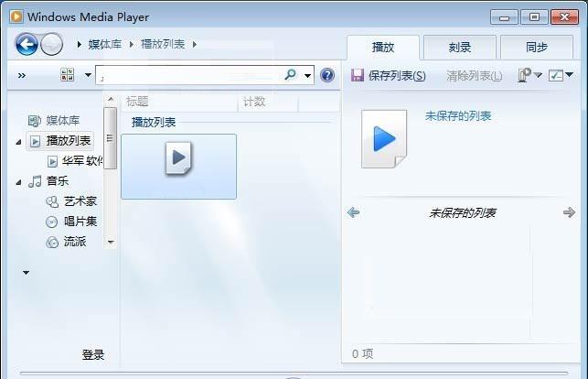Click the 流派 genre icon
Viewport: 588px width, 379px height.
click(52, 242)
